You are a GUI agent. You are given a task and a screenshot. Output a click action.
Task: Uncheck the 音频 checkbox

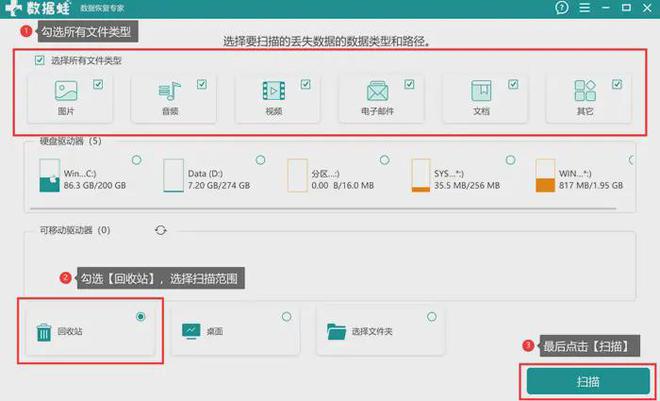coord(202,85)
